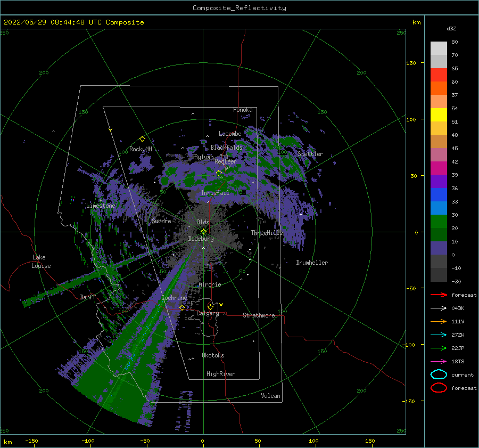Click the Blackfalds label
The width and height of the screenshot is (479, 448).
coord(226,148)
